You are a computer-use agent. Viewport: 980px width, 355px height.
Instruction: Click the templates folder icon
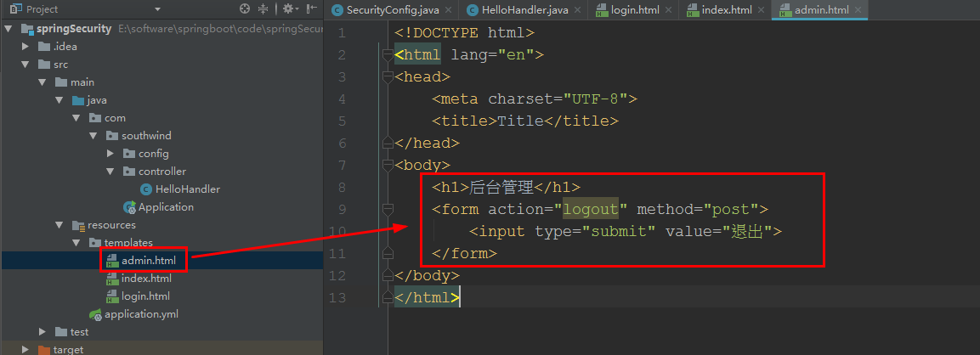(x=95, y=243)
